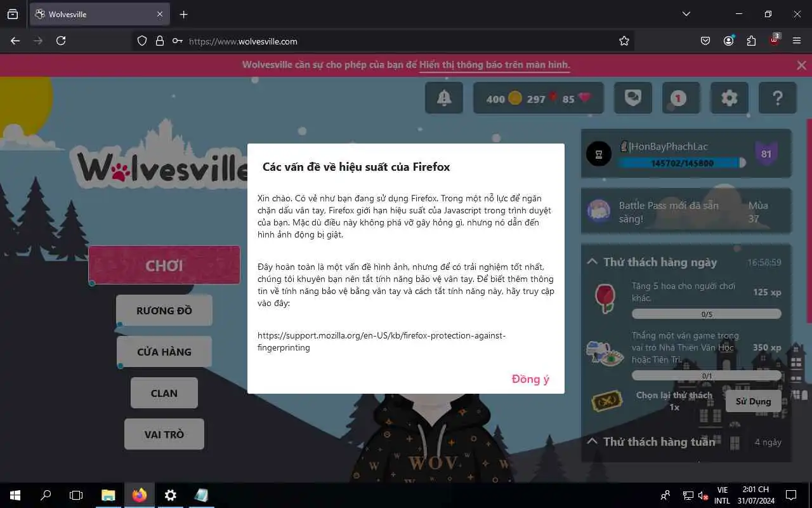Click Hiển thị thông báo trên màn hình link
Image resolution: width=812 pixels, height=508 pixels.
495,65
